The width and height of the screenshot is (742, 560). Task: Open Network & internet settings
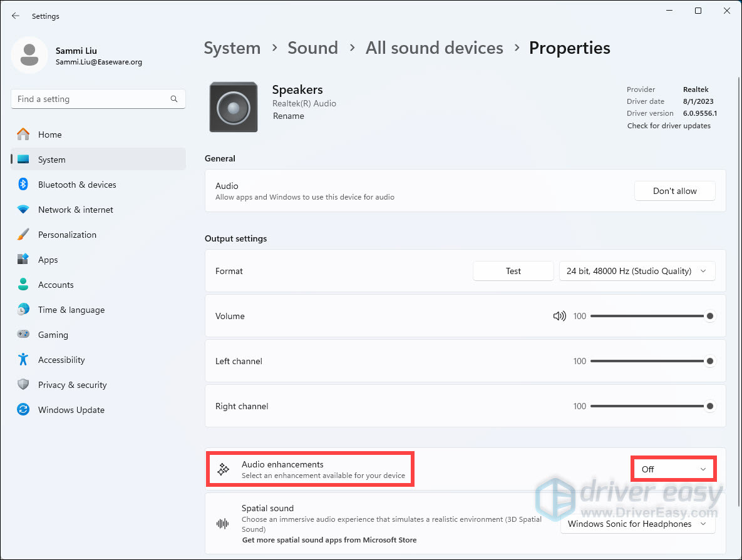pos(75,209)
